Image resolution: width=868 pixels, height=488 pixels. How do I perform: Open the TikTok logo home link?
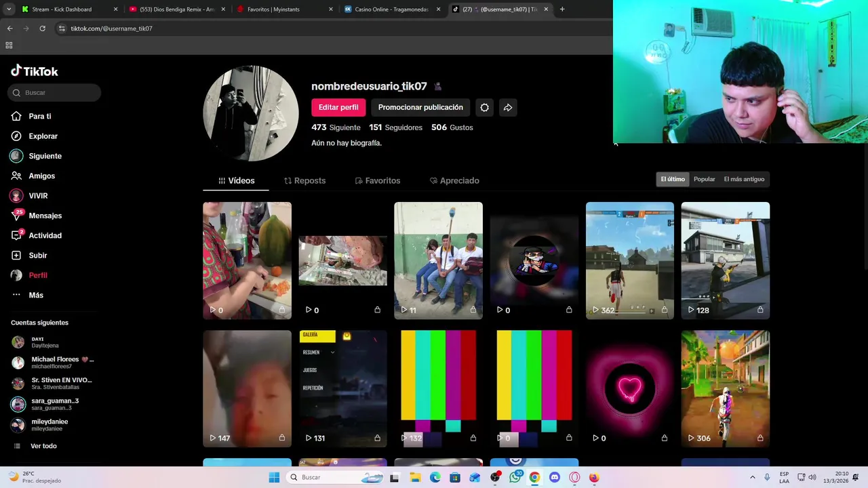coord(35,71)
